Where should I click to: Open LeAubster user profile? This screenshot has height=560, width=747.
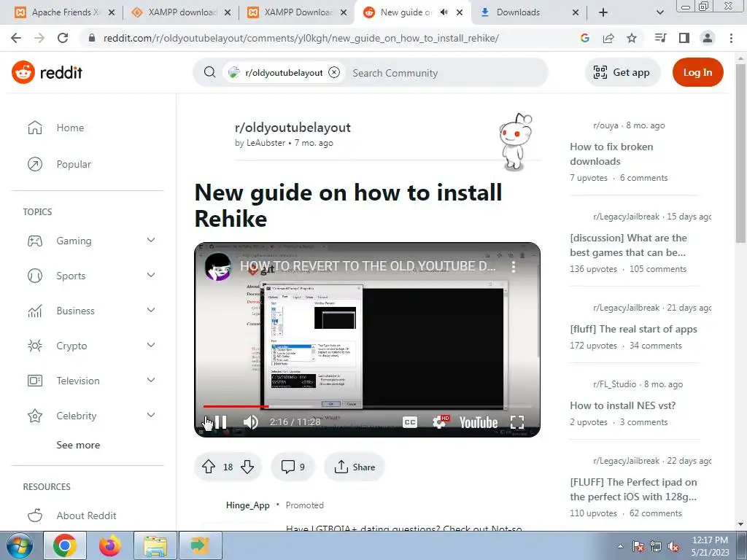point(266,143)
